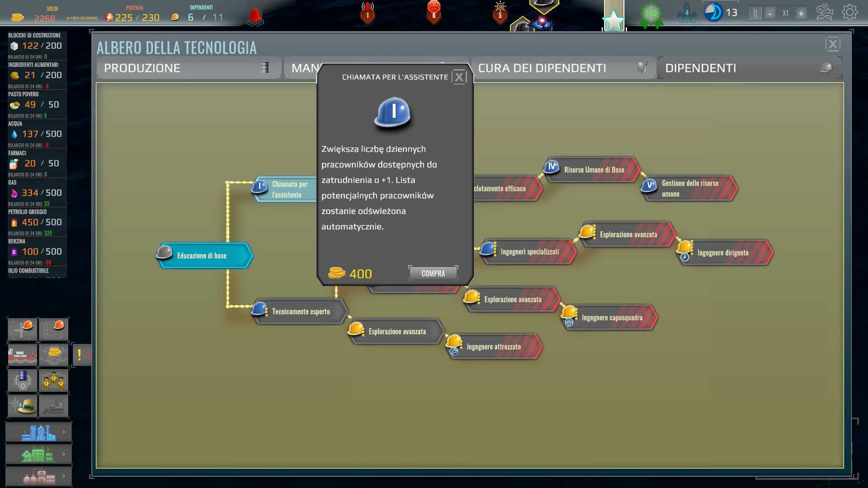The width and height of the screenshot is (868, 488).
Task: Click Esplorazione avanzata node after Tecnicamente esperto
Action: coord(396,331)
